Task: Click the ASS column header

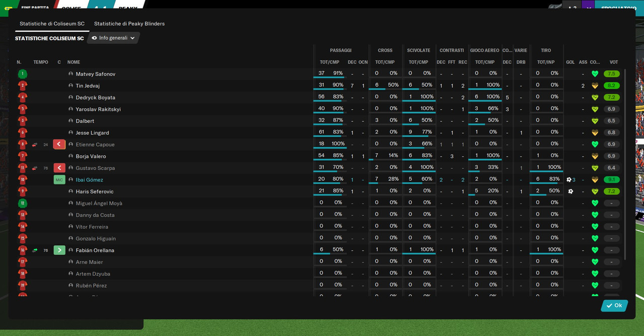Action: [583, 62]
